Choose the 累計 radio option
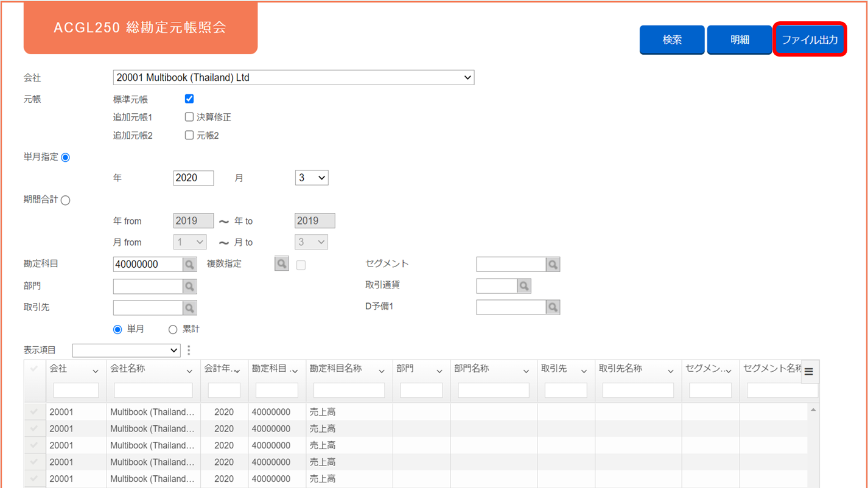Image resolution: width=868 pixels, height=488 pixels. pyautogui.click(x=173, y=329)
